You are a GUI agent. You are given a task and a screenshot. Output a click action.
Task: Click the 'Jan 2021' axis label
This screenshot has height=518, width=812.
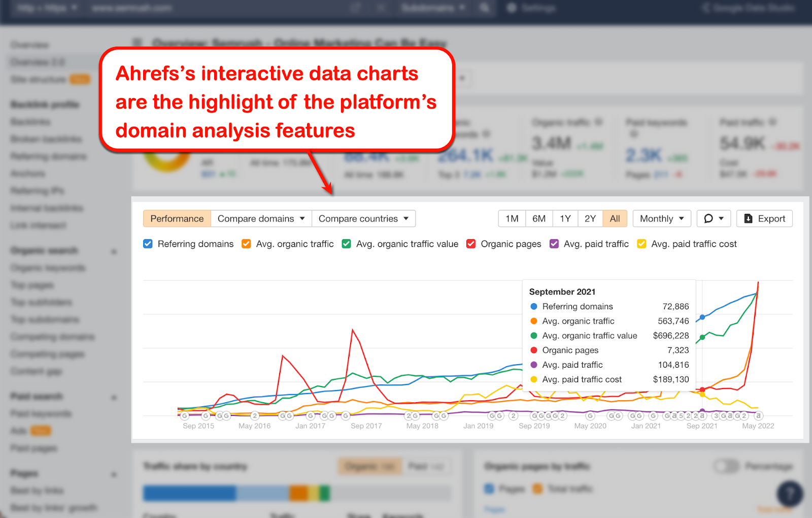[646, 426]
